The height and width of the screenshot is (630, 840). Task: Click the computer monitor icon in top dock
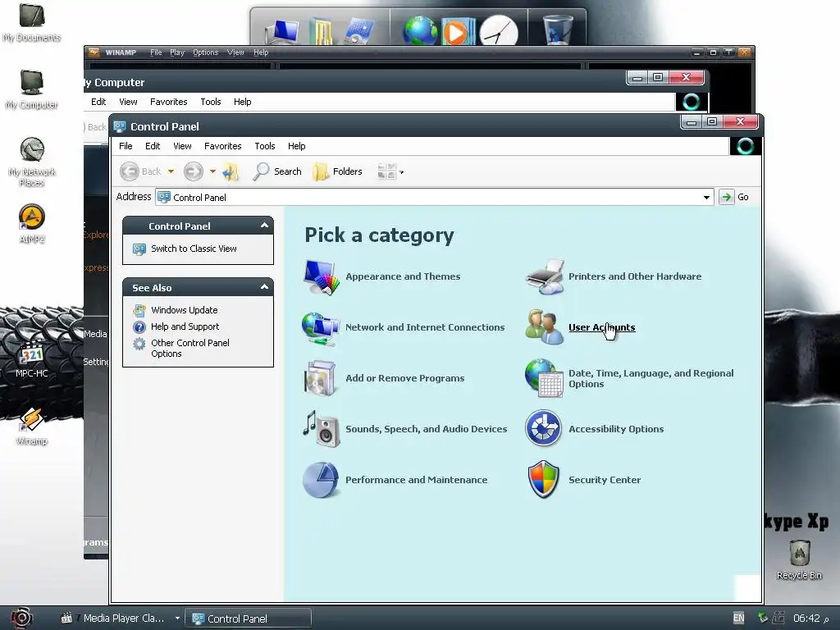coord(283,31)
